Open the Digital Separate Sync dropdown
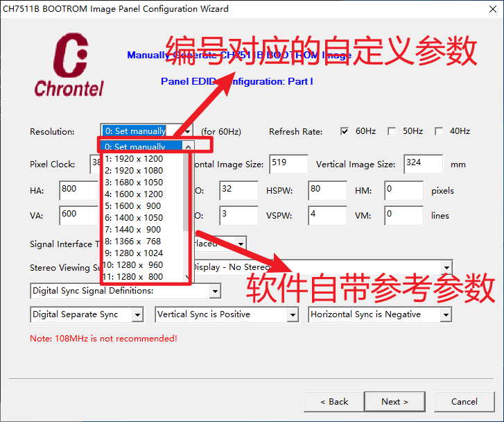This screenshot has width=504, height=422. click(137, 314)
